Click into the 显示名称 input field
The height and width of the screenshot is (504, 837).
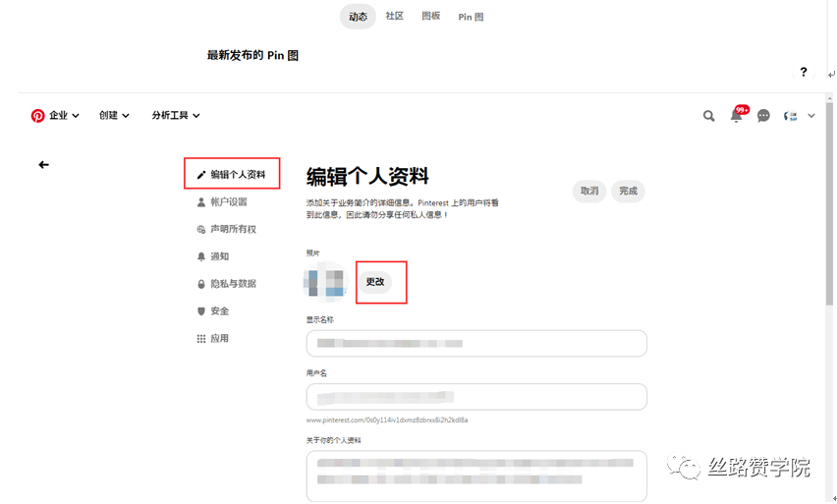click(476, 343)
